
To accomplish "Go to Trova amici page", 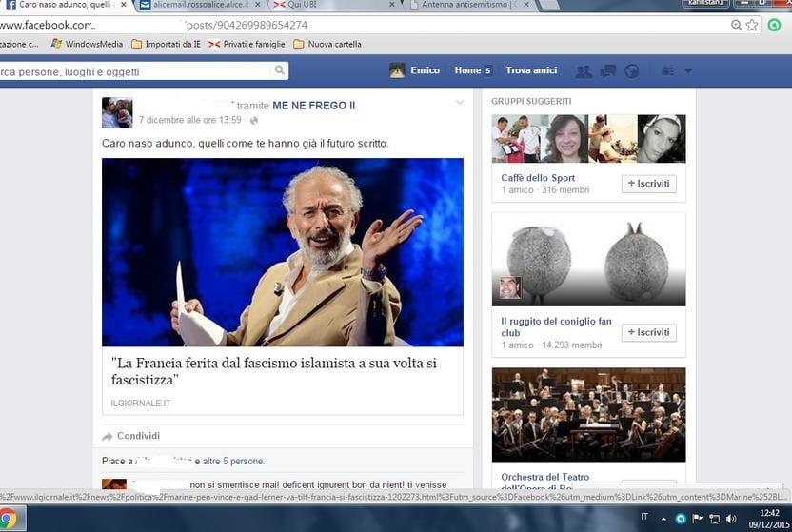I will [531, 70].
